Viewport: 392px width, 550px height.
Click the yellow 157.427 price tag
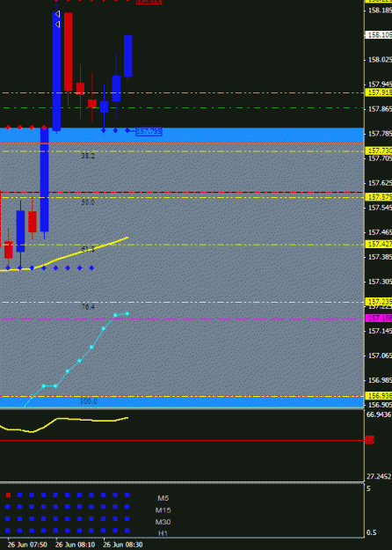pyautogui.click(x=379, y=244)
